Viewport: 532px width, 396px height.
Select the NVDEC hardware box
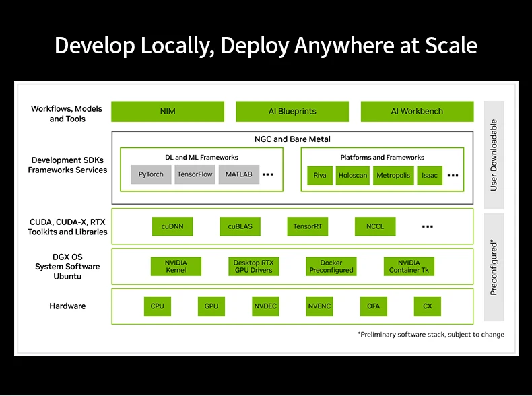tap(265, 306)
